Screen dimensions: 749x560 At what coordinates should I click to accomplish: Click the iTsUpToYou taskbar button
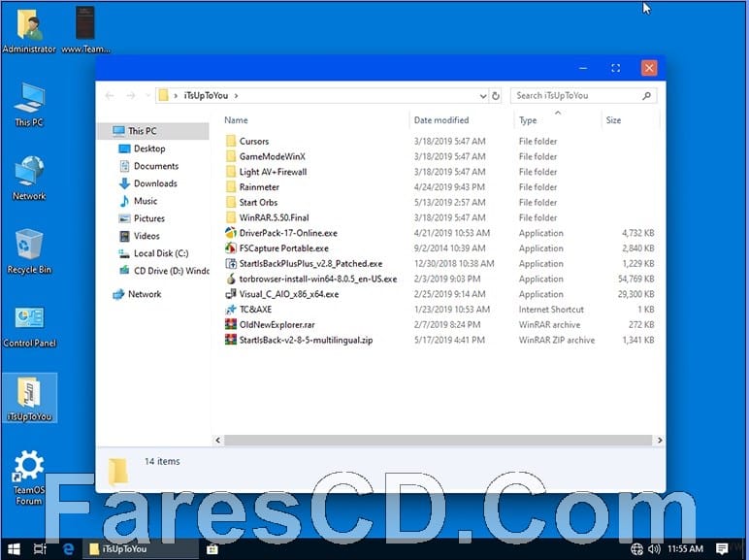click(x=142, y=549)
